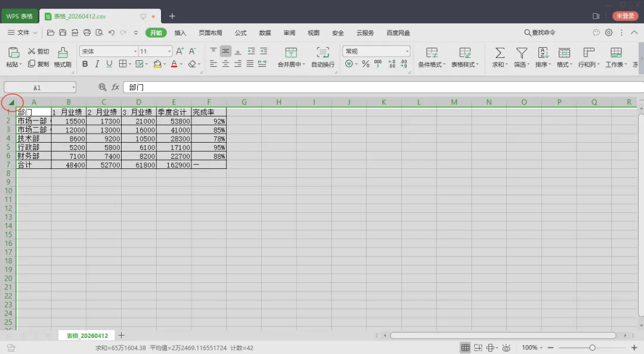Click the print icon in quick toolbar

point(86,32)
